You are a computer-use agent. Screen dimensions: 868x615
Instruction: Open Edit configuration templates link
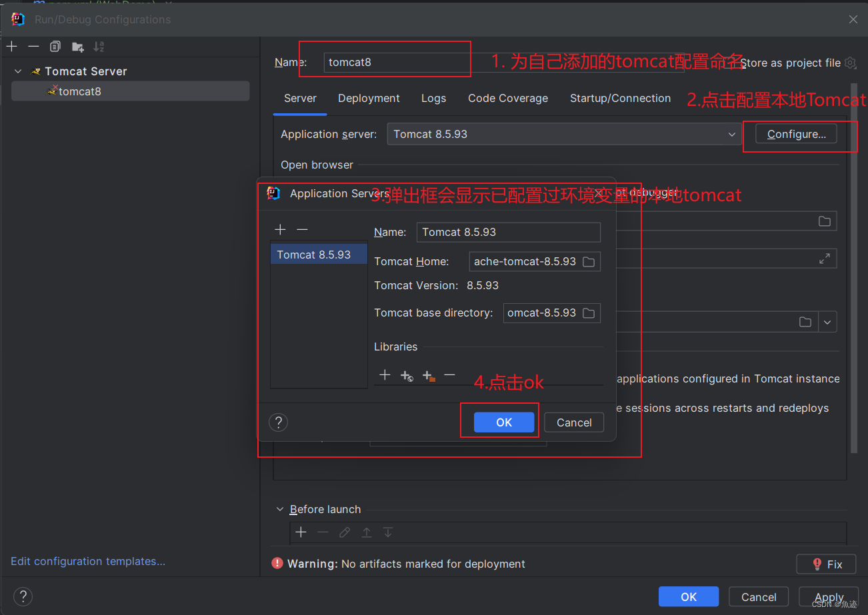click(x=88, y=561)
